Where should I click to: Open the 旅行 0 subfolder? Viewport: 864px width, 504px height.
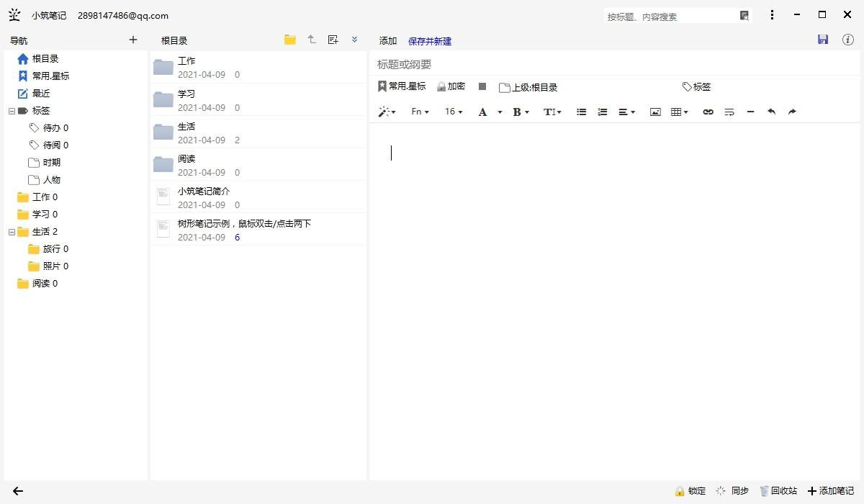[x=48, y=249]
